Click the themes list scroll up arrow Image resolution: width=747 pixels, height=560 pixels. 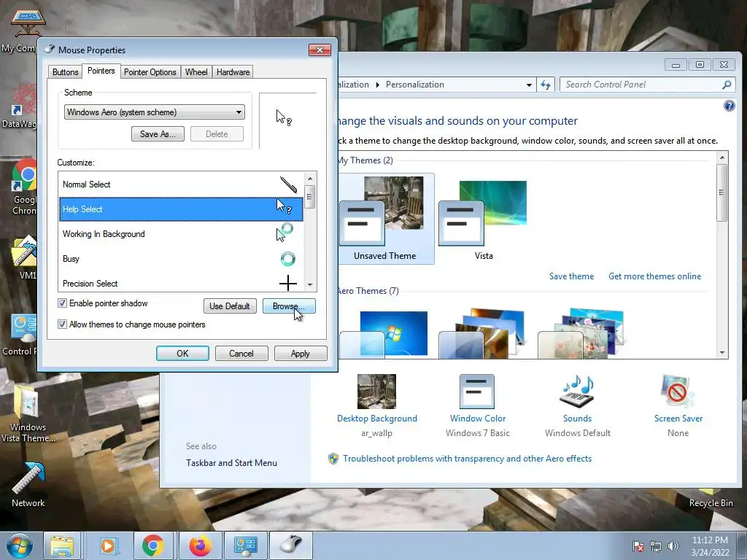click(722, 157)
